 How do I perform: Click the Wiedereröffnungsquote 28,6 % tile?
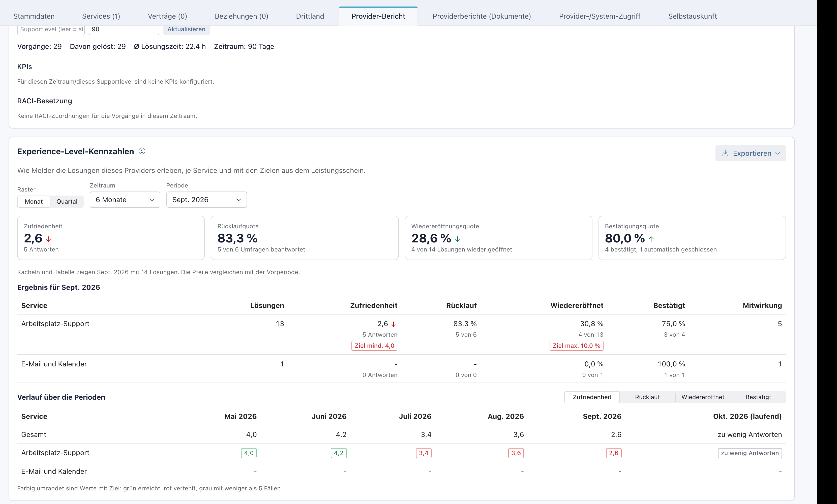[498, 238]
